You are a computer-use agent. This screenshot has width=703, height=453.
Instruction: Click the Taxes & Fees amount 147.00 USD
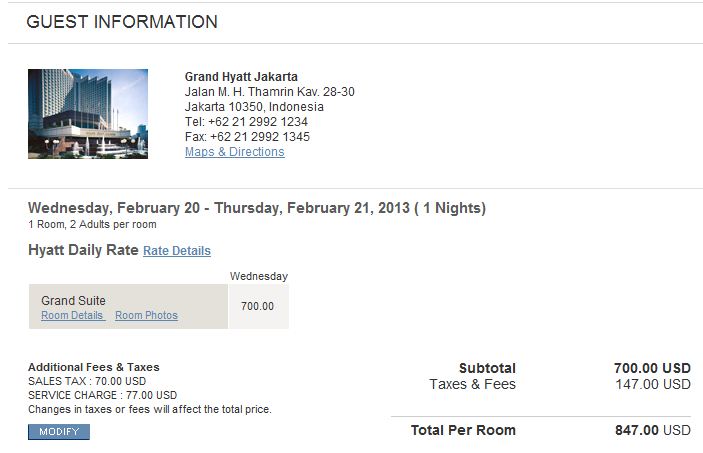[x=651, y=384]
